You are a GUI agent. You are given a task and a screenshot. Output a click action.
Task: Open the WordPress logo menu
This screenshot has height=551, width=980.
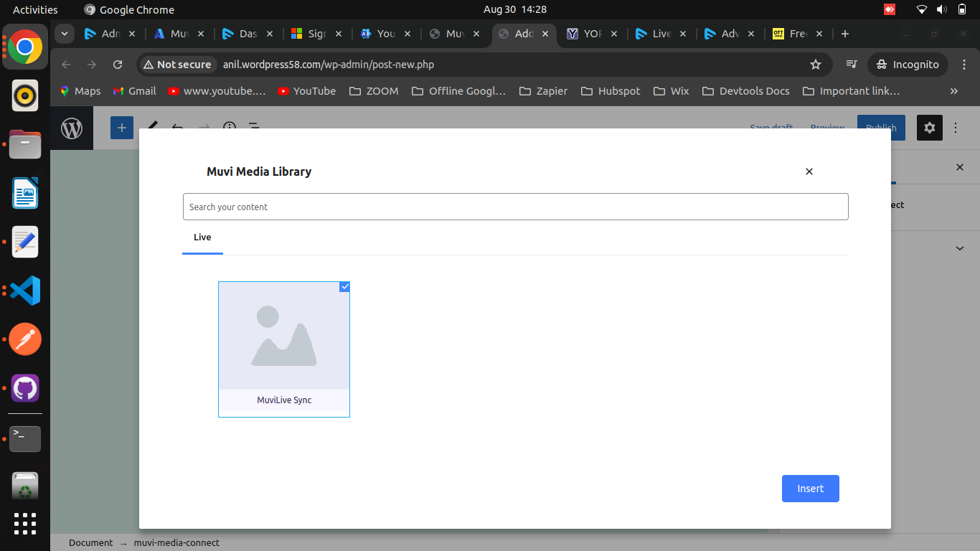(x=72, y=128)
